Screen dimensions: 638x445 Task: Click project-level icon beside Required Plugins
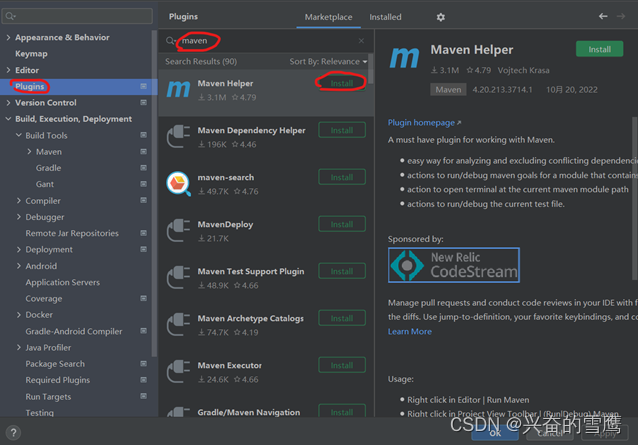pos(144,380)
